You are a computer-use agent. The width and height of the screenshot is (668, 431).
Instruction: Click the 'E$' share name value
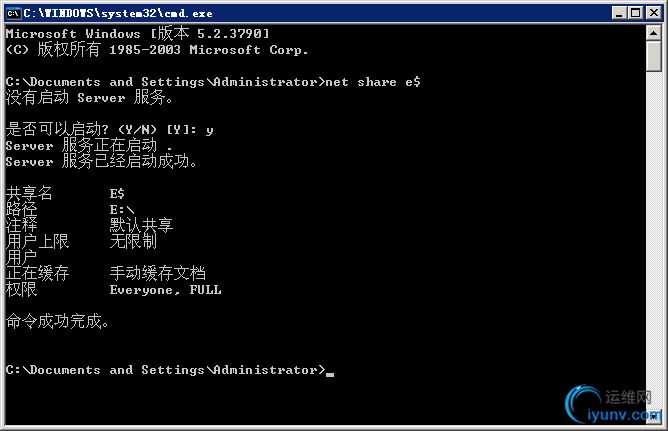pyautogui.click(x=117, y=194)
